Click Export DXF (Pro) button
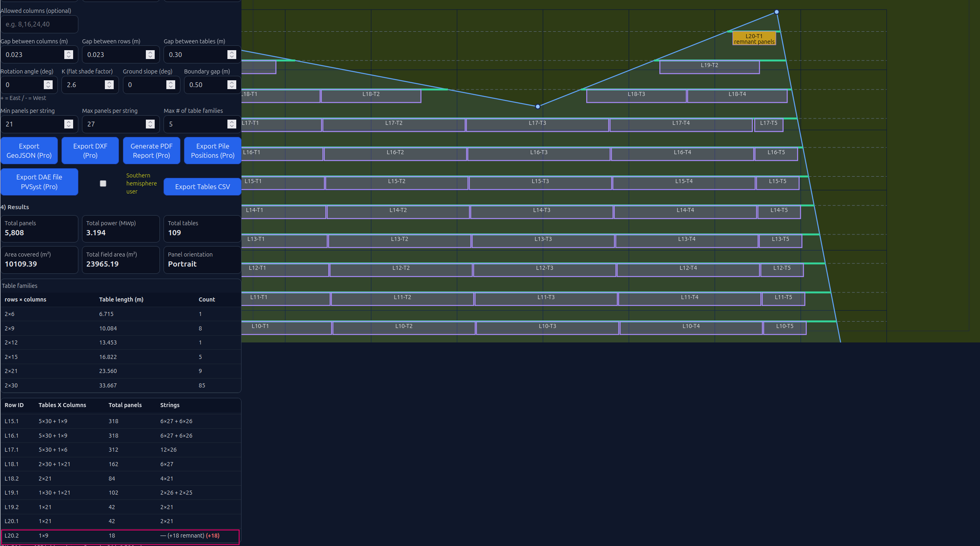The width and height of the screenshot is (980, 546). 90,151
